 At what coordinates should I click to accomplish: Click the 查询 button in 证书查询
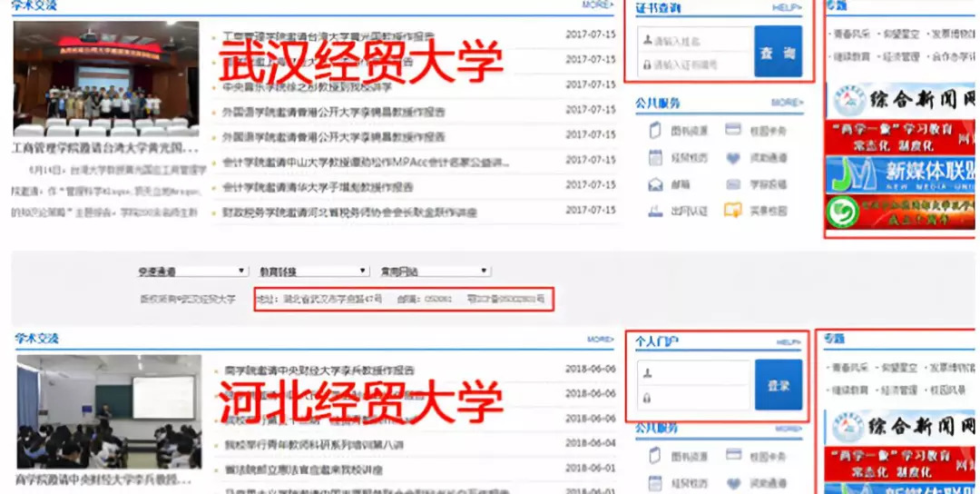[779, 51]
